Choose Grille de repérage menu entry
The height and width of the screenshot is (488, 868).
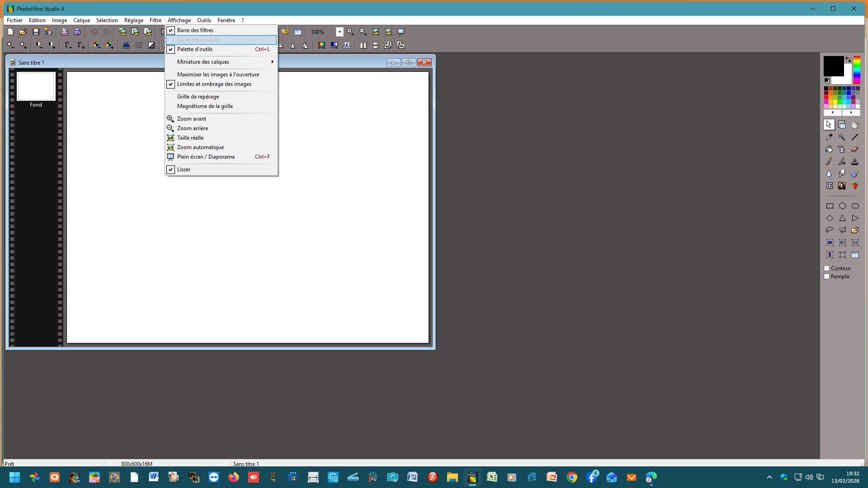point(198,97)
